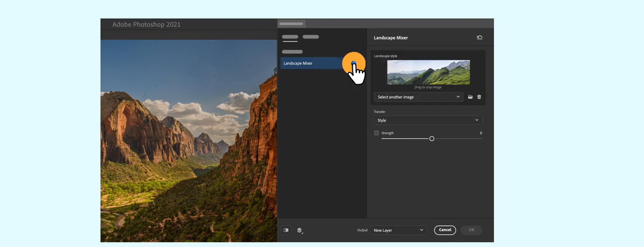Click the canyon photo on the canvas
This screenshot has height=247, width=644.
[189, 140]
